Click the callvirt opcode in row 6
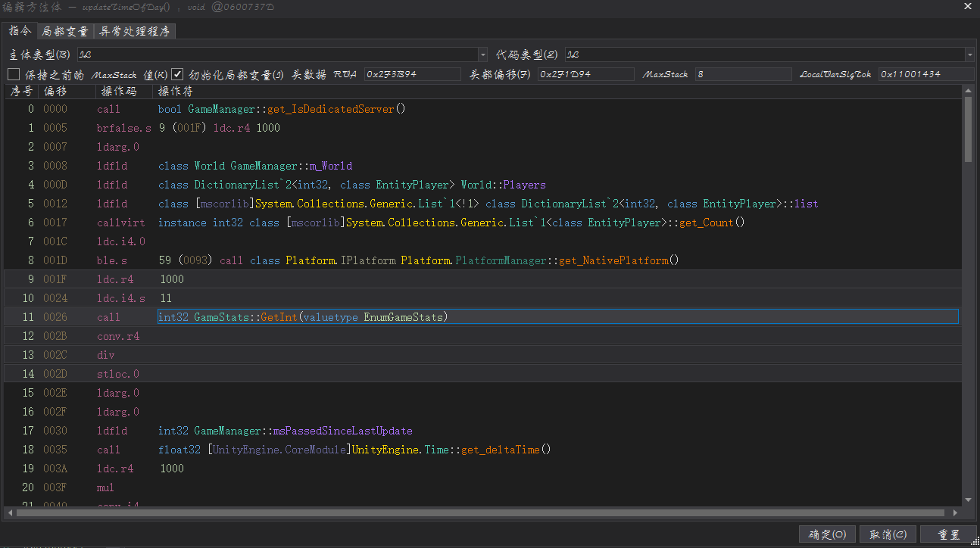Viewport: 980px width, 548px height. pyautogui.click(x=121, y=223)
